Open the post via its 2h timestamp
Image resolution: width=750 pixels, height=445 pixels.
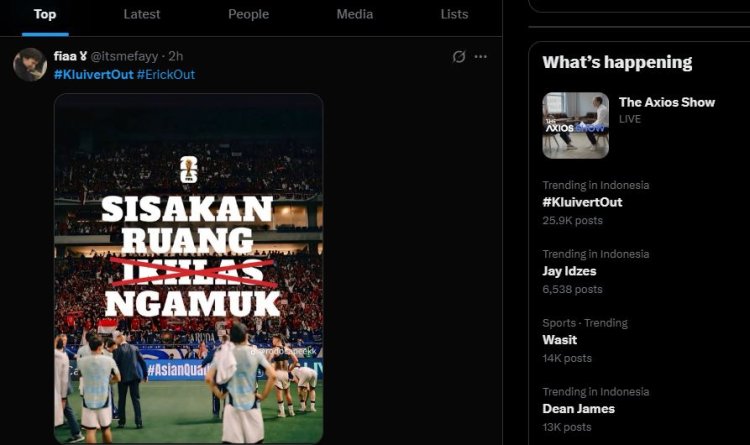(174, 57)
